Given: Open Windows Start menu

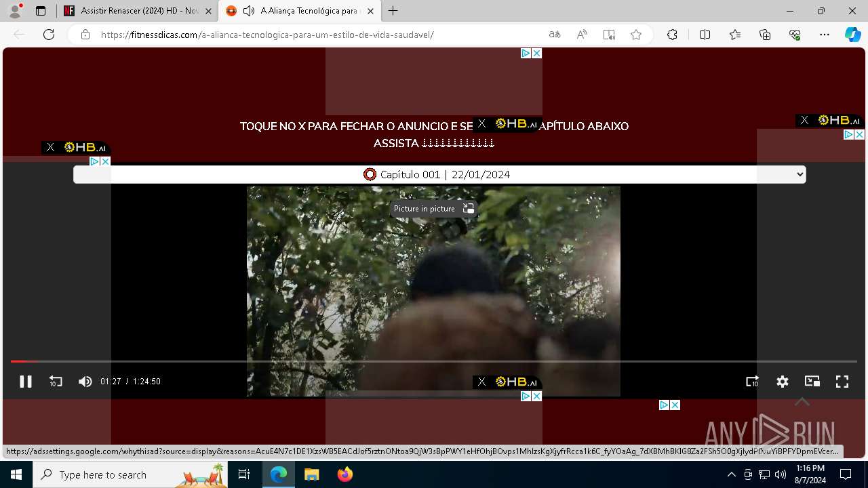Looking at the screenshot, I should click(x=16, y=474).
